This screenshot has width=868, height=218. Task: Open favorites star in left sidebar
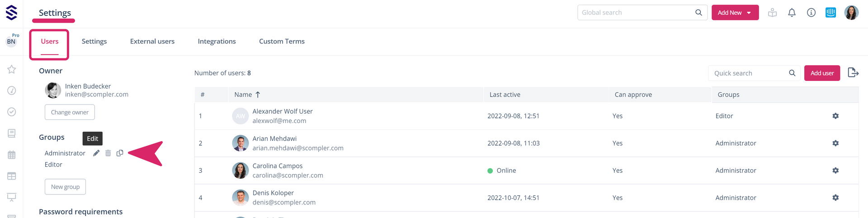(x=12, y=69)
